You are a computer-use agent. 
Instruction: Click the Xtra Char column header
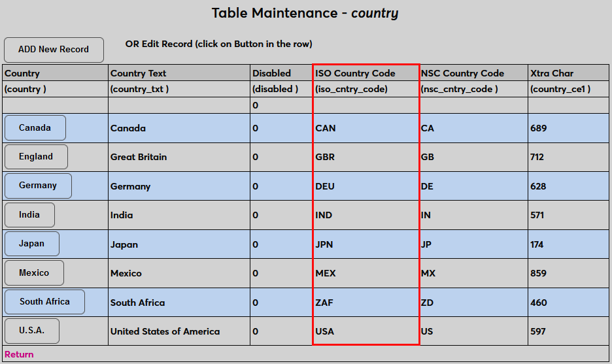coord(552,73)
